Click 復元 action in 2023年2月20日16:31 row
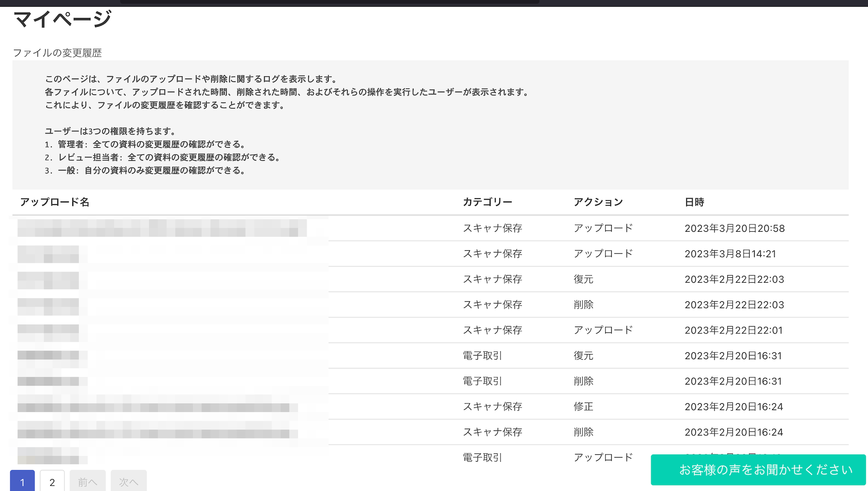 click(583, 356)
